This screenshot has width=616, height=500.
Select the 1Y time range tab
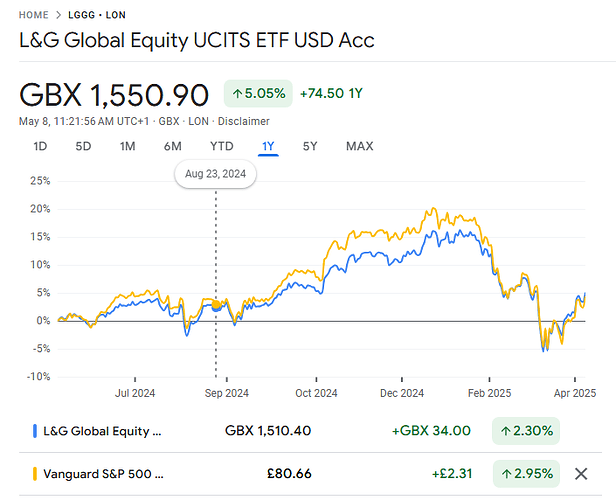pyautogui.click(x=268, y=147)
